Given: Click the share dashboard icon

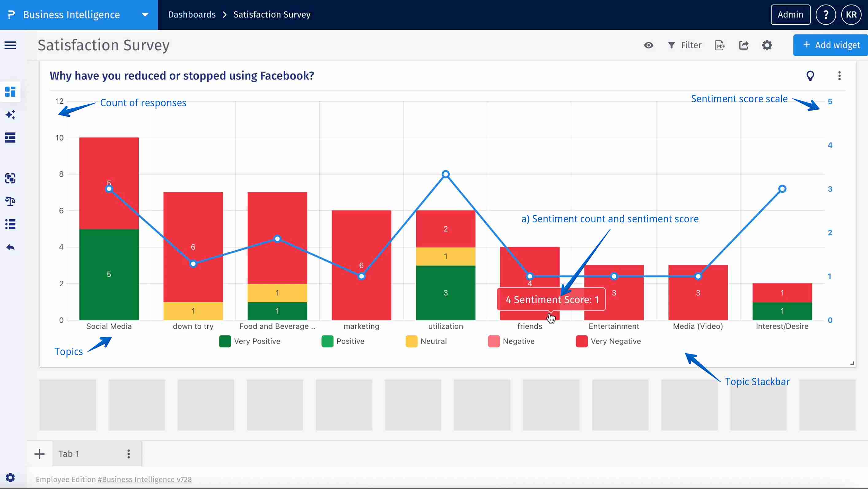Looking at the screenshot, I should click(744, 45).
